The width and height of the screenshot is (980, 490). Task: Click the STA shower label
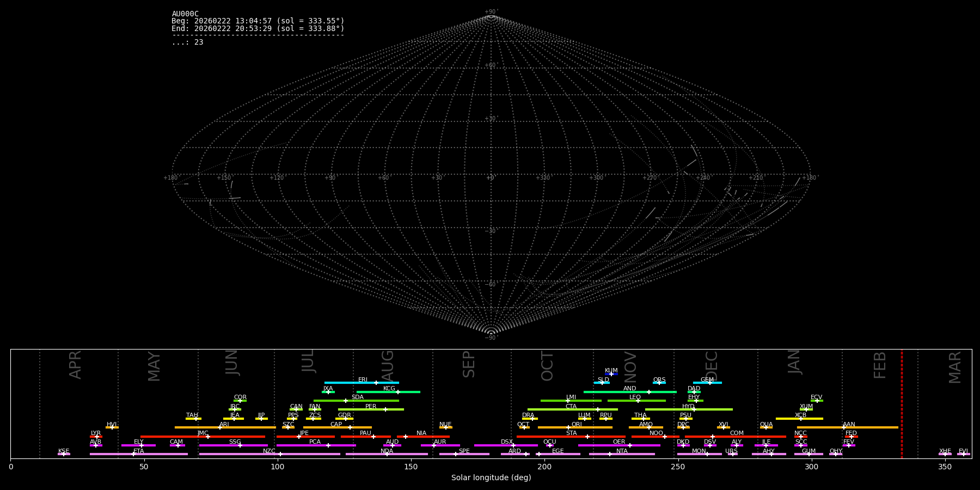pyautogui.click(x=571, y=433)
